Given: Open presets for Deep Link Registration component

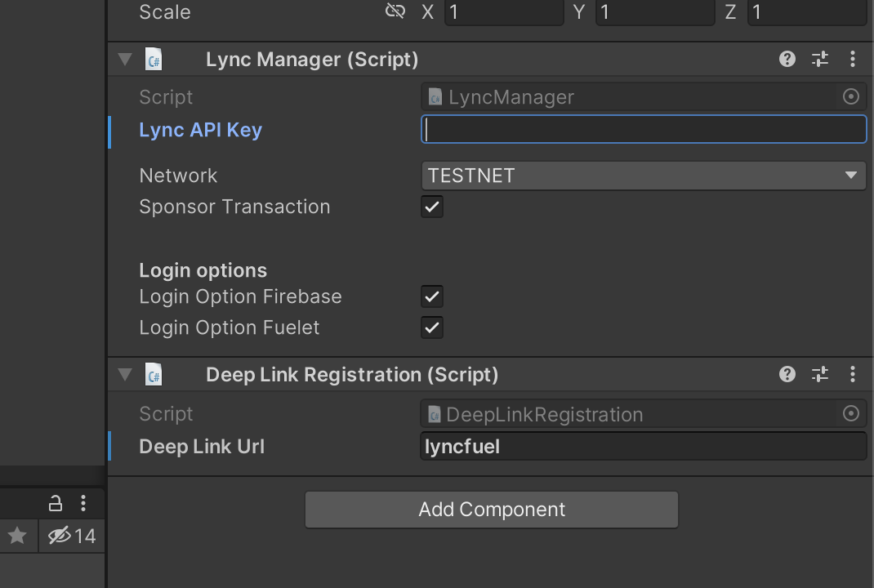Looking at the screenshot, I should [x=820, y=374].
